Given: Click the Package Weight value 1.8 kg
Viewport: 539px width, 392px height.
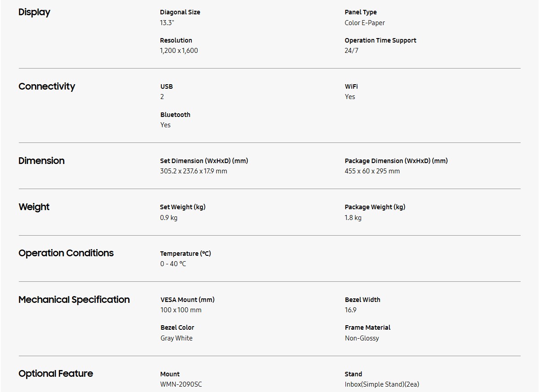Looking at the screenshot, I should point(353,218).
